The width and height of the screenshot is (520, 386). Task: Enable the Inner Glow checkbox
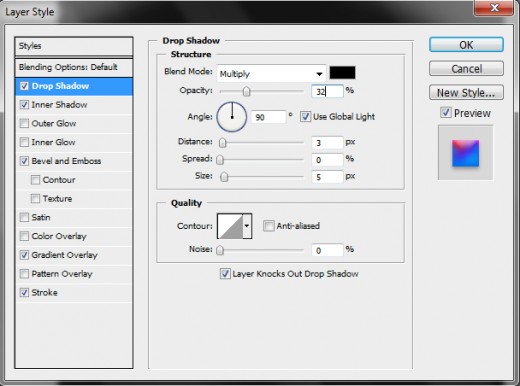pyautogui.click(x=24, y=142)
